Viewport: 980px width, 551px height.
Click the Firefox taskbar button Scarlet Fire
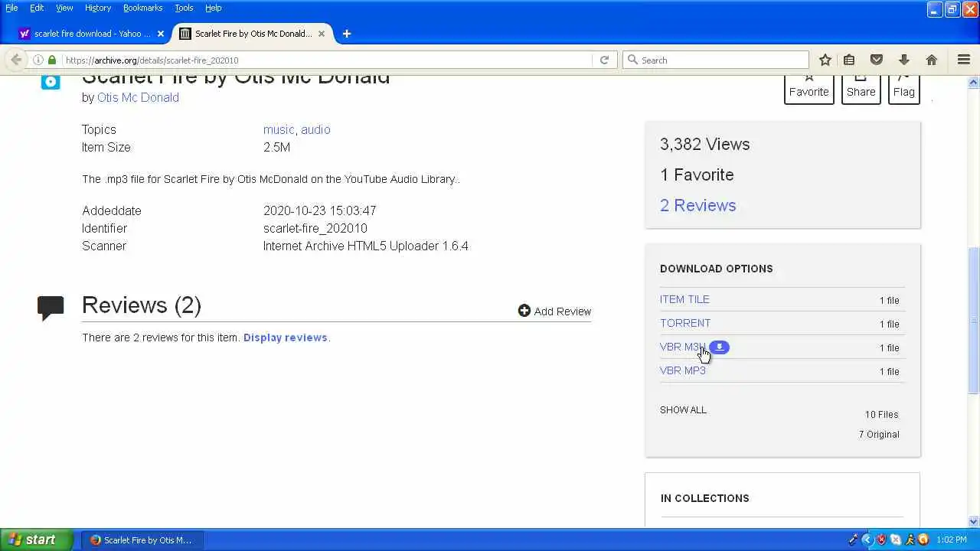point(143,540)
